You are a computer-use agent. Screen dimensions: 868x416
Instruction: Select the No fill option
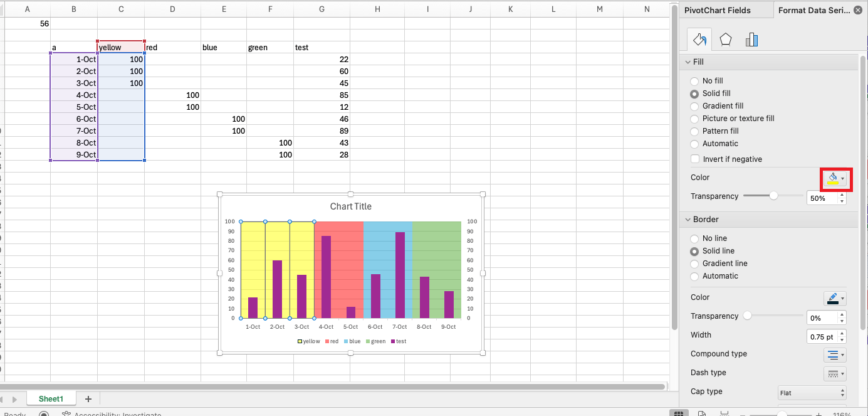click(694, 81)
